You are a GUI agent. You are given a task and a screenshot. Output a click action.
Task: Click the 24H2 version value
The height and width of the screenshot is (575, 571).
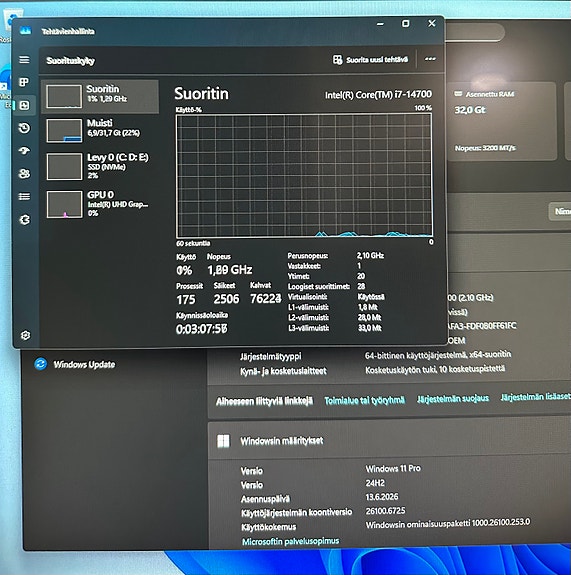(375, 483)
